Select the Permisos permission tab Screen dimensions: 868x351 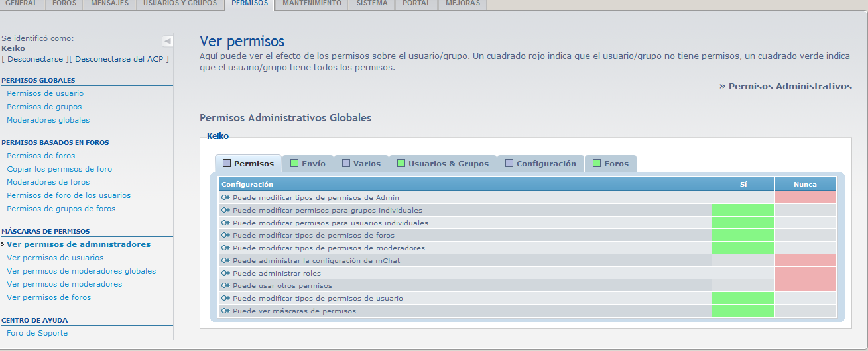(x=249, y=164)
